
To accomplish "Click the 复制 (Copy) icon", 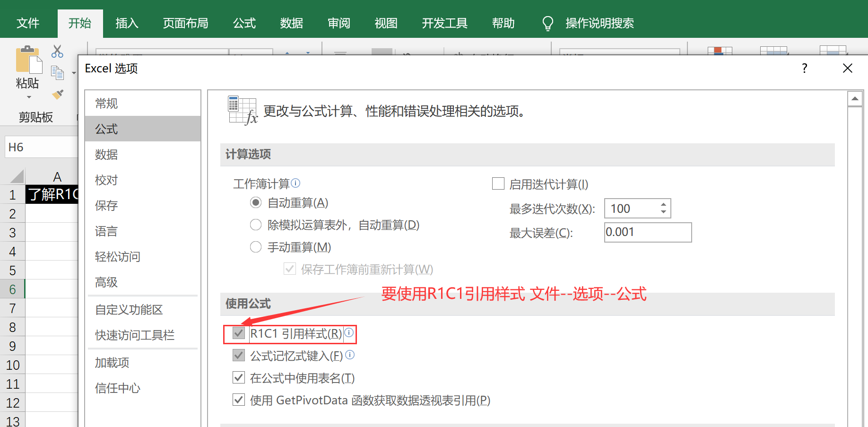I will [x=57, y=72].
